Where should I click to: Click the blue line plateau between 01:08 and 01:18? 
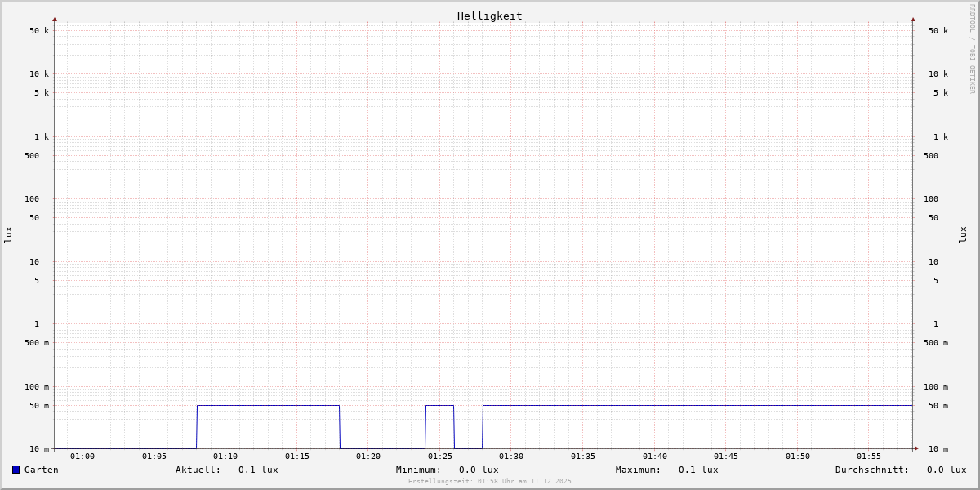(268, 405)
